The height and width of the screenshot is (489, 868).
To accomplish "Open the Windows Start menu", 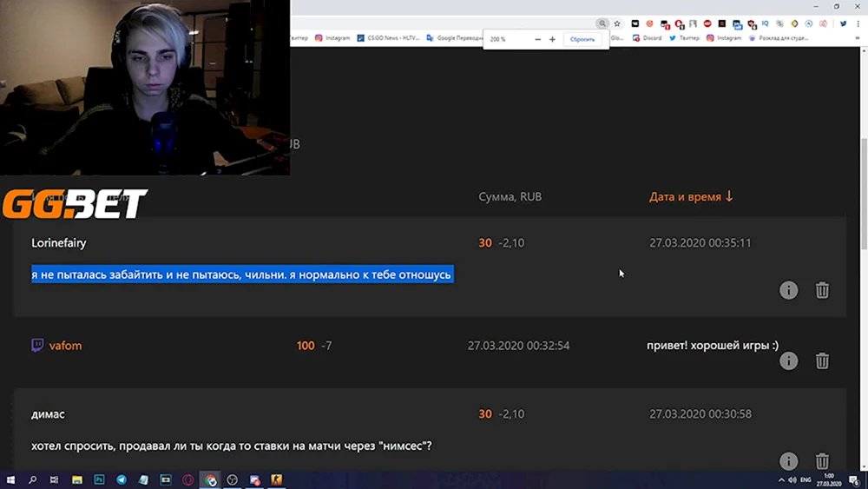I will (x=10, y=480).
